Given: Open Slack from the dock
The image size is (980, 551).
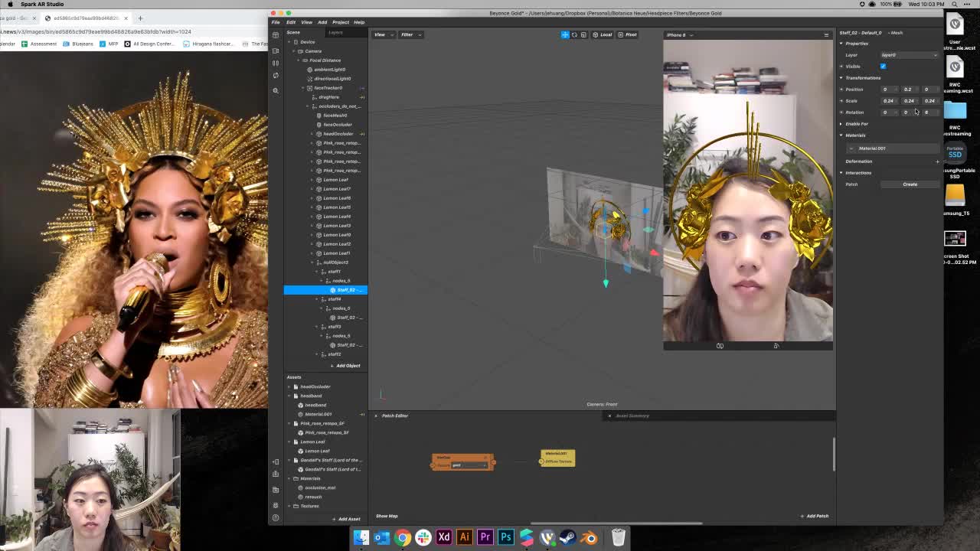Looking at the screenshot, I should tap(423, 537).
